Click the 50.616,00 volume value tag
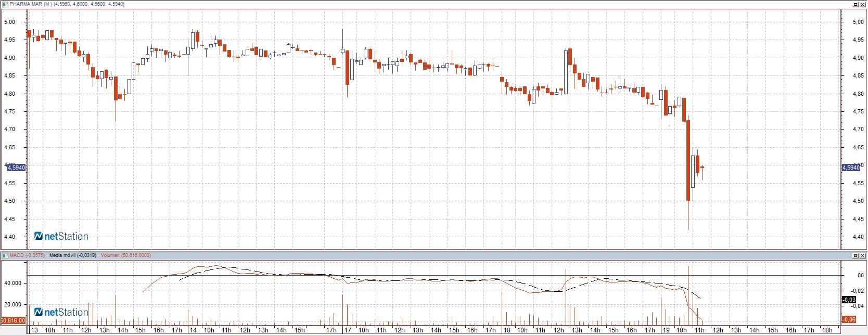The height and width of the screenshot is (335, 868). [x=13, y=320]
